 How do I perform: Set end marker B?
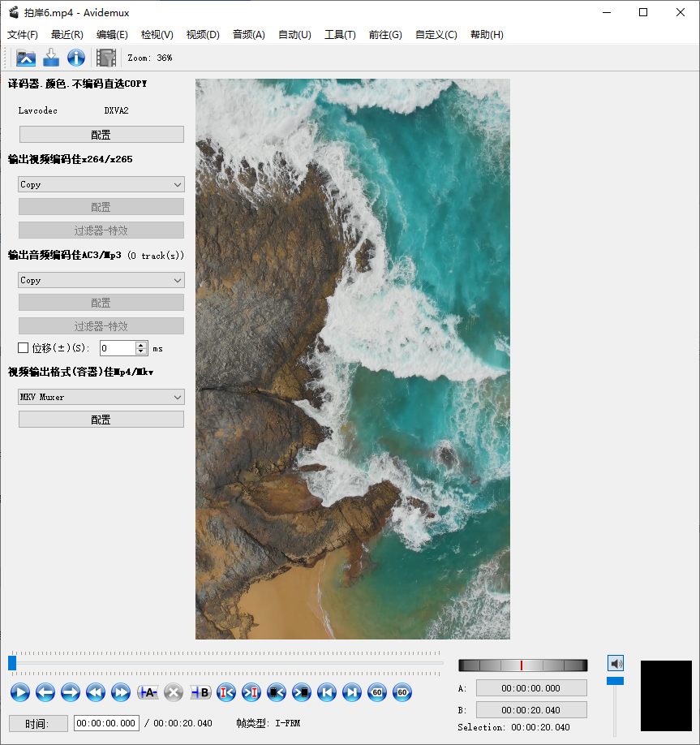click(200, 692)
